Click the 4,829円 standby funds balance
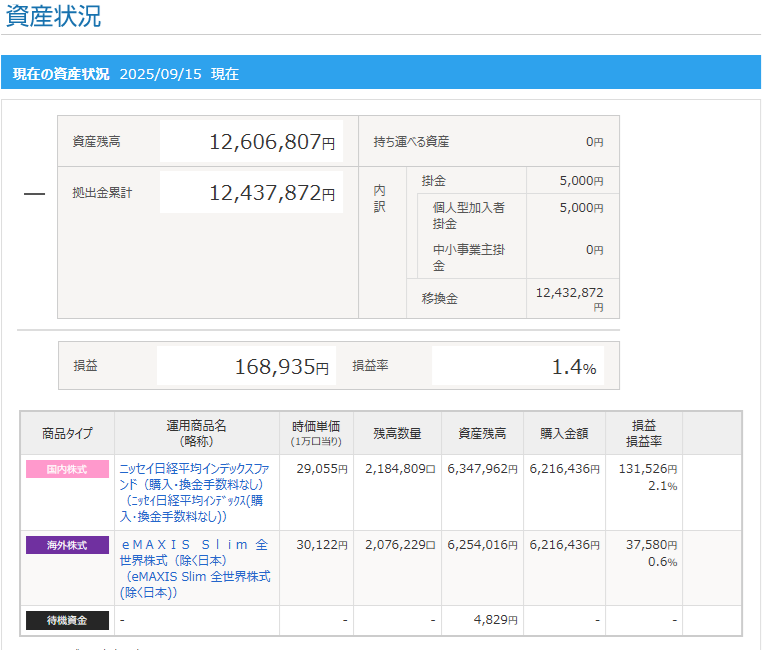This screenshot has width=762, height=650. click(494, 621)
